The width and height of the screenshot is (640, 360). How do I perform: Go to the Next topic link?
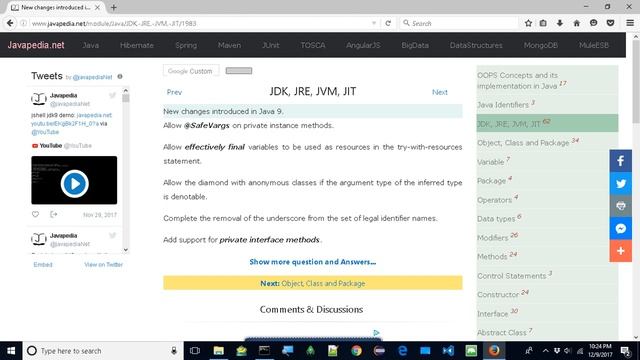pos(440,92)
